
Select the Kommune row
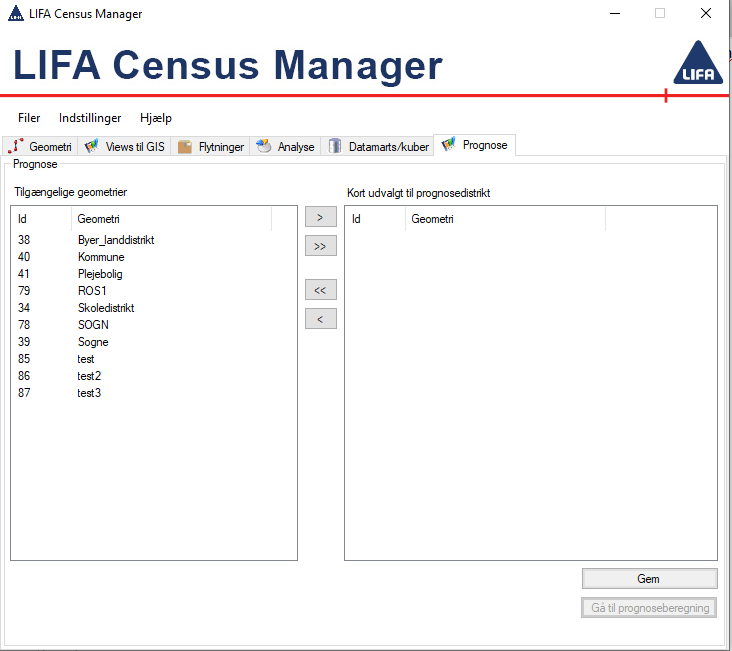(x=154, y=257)
